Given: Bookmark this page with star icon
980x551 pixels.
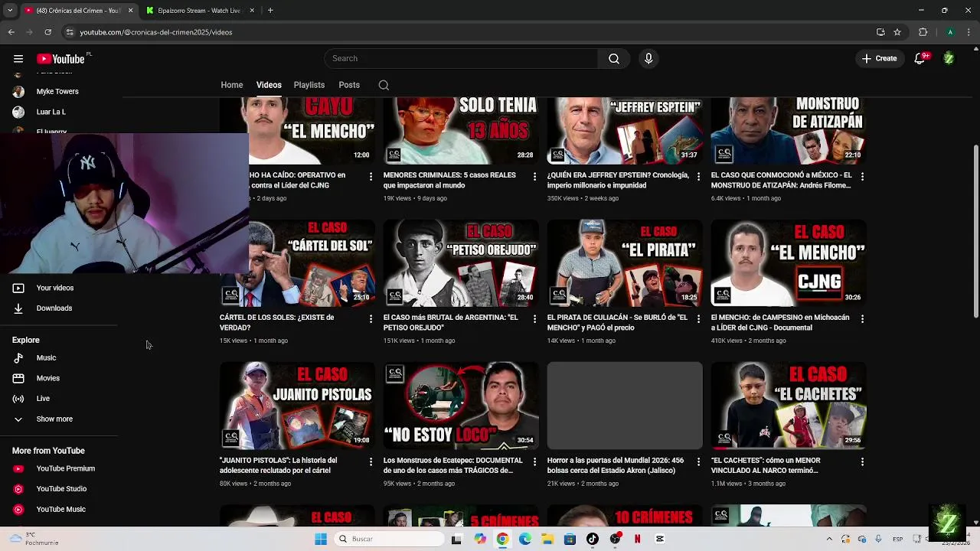Looking at the screenshot, I should (x=897, y=32).
